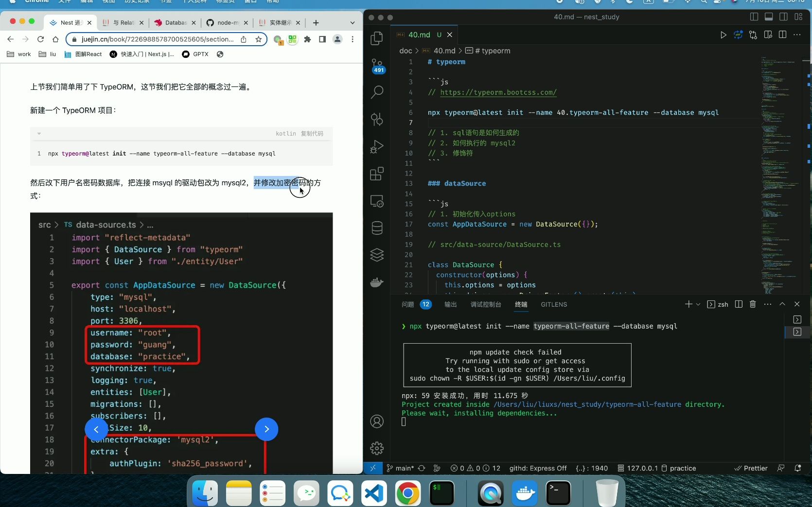Expand doc breadcrumb in editor
Viewport: 812px width, 507px height.
click(406, 51)
